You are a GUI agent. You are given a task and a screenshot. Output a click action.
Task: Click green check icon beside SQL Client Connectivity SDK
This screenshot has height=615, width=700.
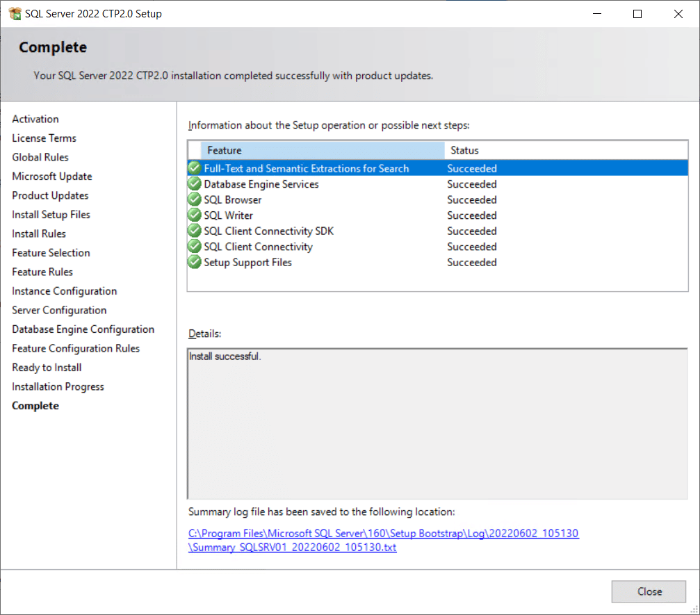pyautogui.click(x=195, y=231)
